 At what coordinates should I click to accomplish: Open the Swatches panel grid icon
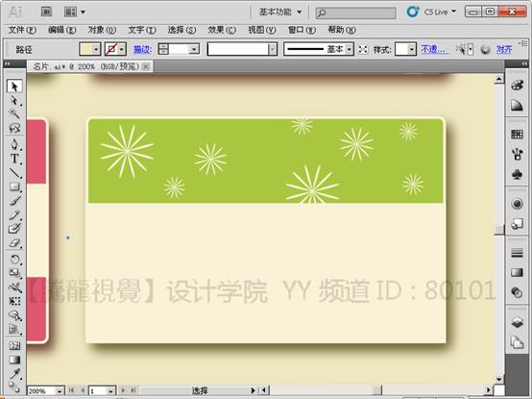[x=517, y=135]
